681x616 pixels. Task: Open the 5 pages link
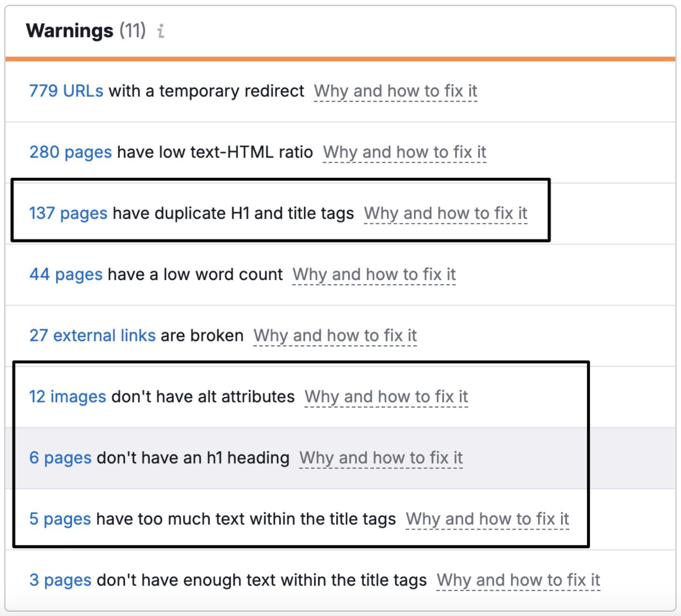60,519
